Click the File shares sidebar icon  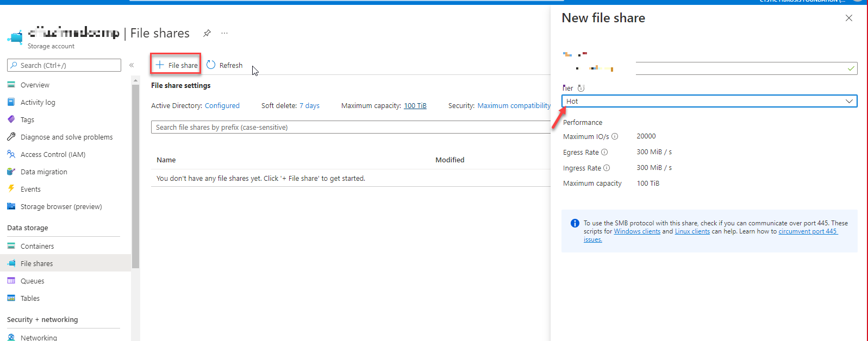tap(11, 263)
